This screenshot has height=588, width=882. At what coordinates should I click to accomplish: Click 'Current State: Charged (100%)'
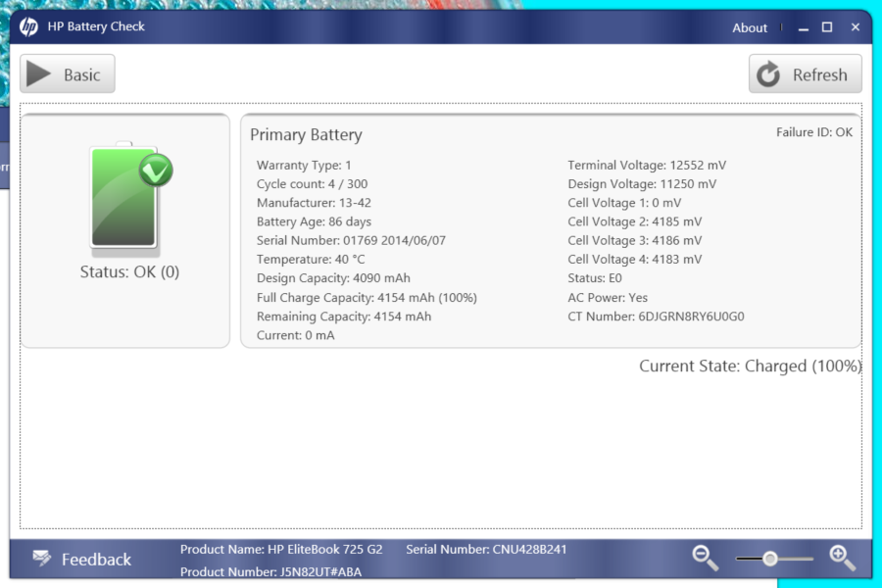(x=751, y=367)
